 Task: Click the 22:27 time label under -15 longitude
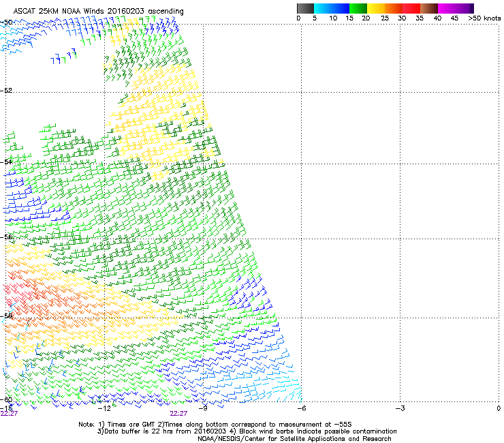coord(9,414)
